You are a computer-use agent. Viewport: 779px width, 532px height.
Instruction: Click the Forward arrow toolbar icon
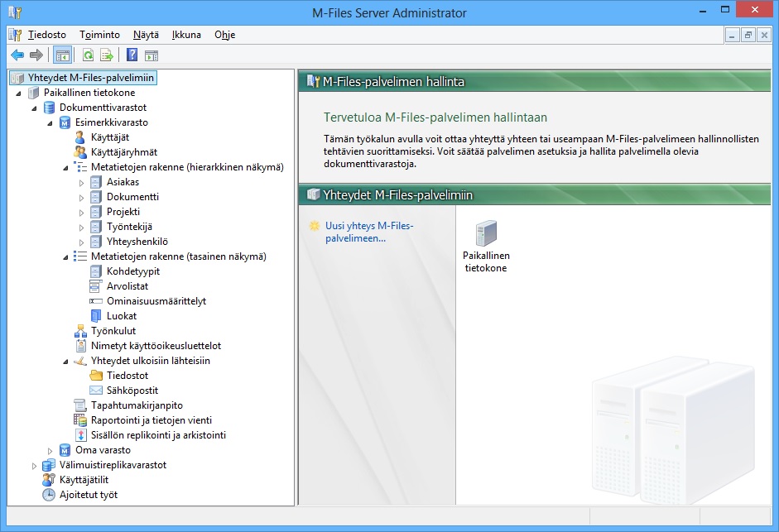click(x=36, y=55)
